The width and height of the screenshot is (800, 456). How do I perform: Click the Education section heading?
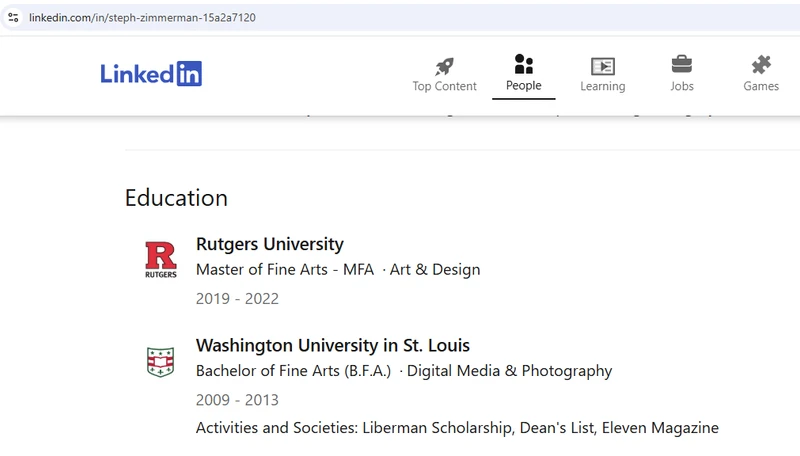pyautogui.click(x=176, y=198)
